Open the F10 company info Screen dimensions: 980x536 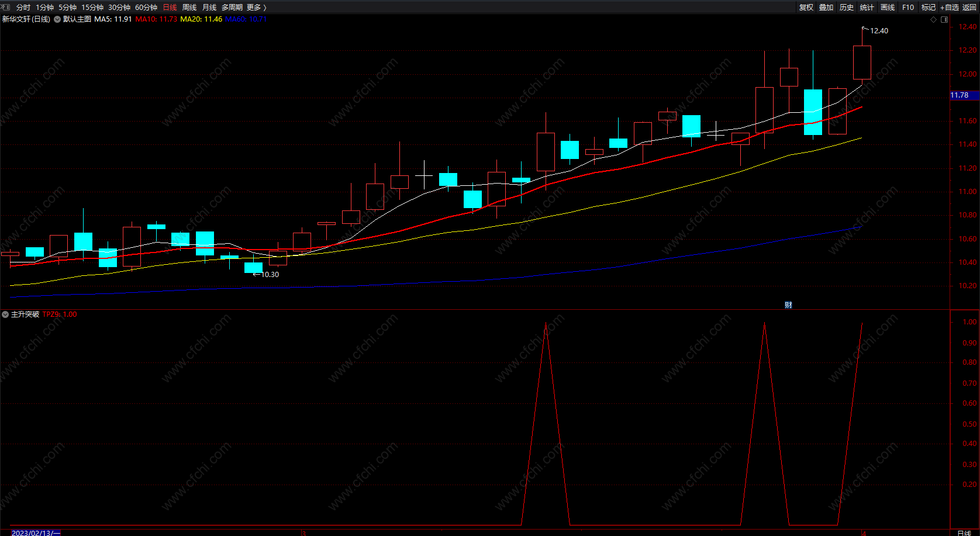908,7
